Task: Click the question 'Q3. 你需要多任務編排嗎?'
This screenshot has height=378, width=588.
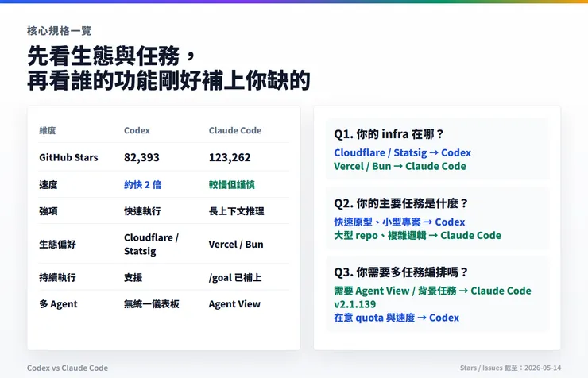Action: 401,272
